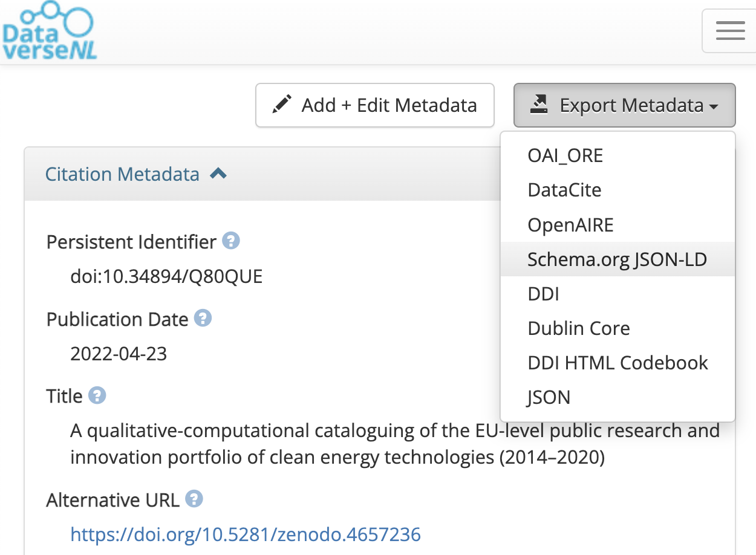Click the Add + Edit Metadata button

pyautogui.click(x=375, y=105)
